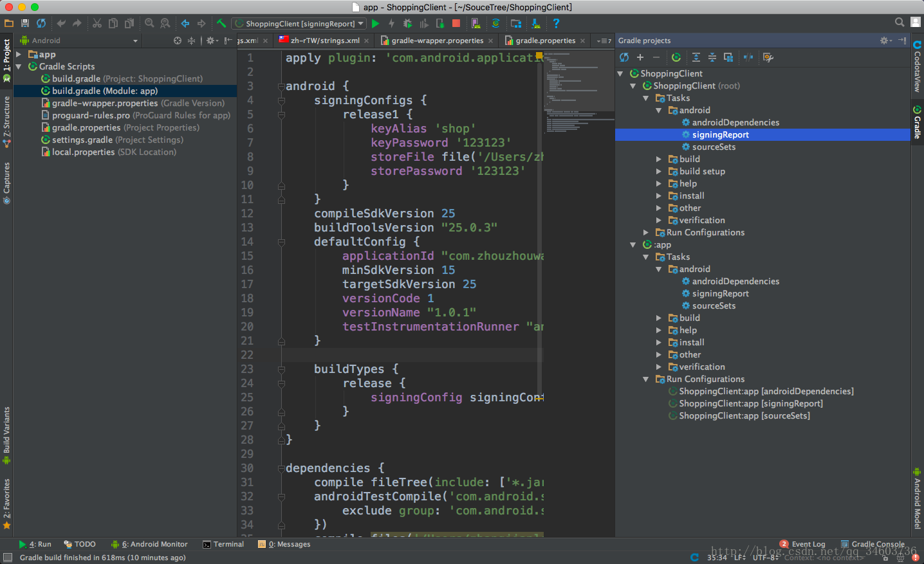
Task: Open the Gradle Console
Action: tap(873, 544)
